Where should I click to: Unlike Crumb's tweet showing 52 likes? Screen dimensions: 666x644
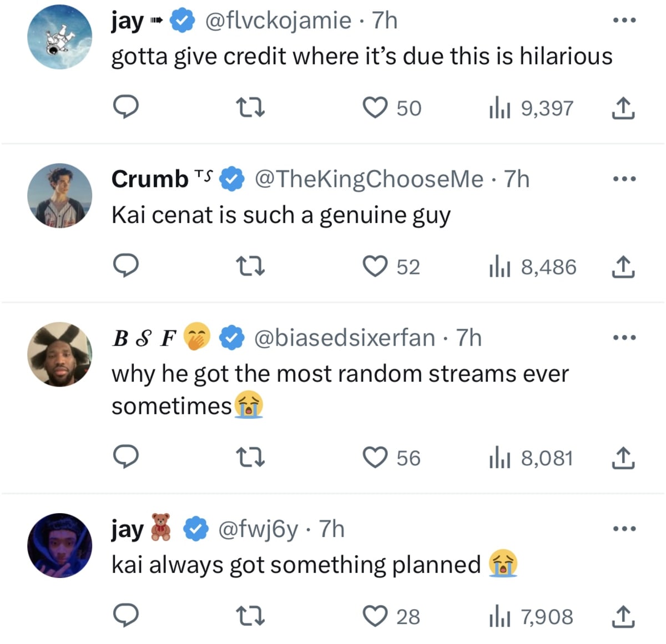tap(376, 267)
